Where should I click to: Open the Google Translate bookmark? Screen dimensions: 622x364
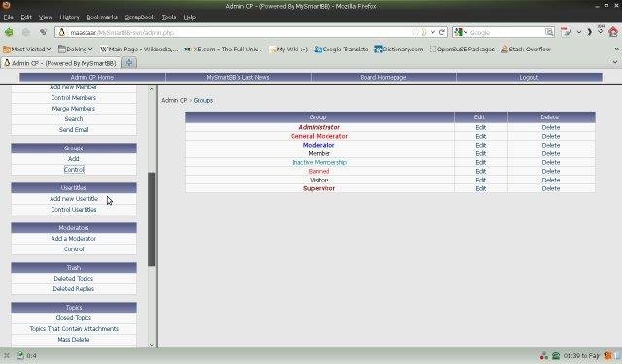point(341,50)
